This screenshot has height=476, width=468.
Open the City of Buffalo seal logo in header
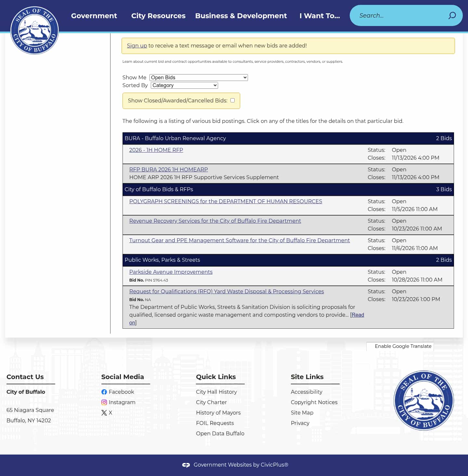pos(35,30)
